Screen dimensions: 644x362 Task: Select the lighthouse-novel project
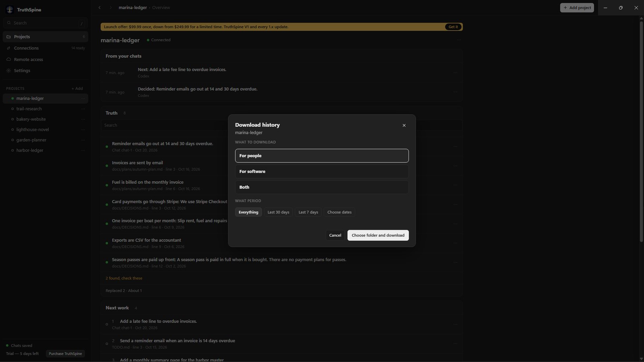[x=45, y=130]
